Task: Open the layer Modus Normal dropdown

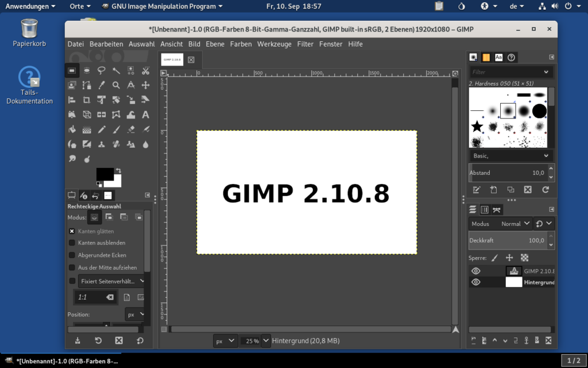Action: [x=500, y=224]
